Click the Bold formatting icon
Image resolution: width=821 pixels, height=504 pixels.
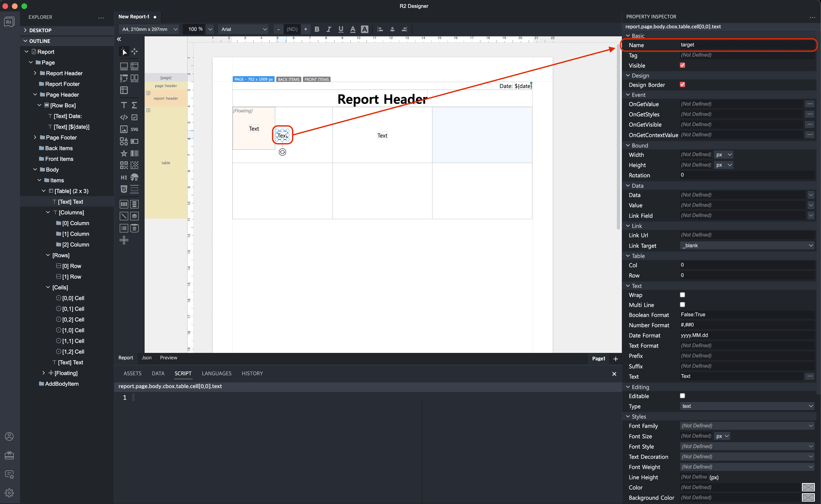317,29
